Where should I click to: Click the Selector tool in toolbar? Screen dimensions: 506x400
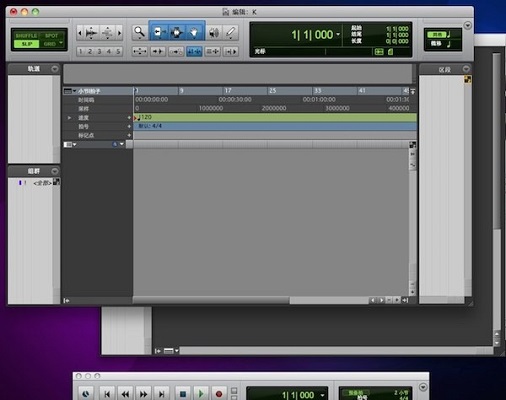pos(176,32)
